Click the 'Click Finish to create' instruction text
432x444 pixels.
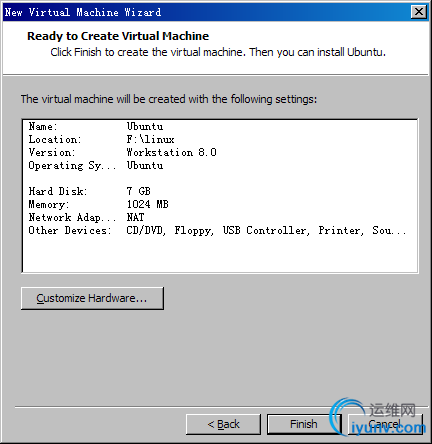coord(218,52)
